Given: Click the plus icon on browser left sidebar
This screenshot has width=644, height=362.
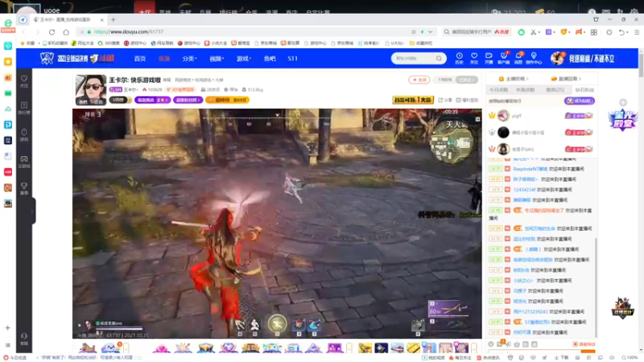Looking at the screenshot, I should tap(8, 327).
